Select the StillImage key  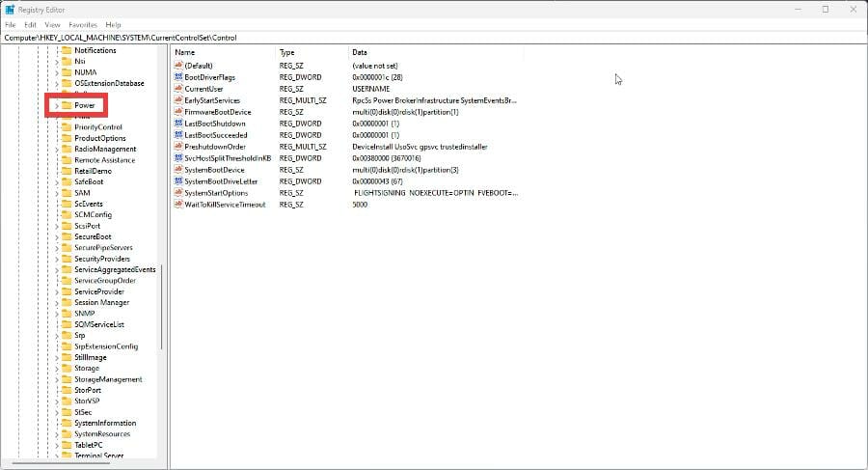[91, 357]
